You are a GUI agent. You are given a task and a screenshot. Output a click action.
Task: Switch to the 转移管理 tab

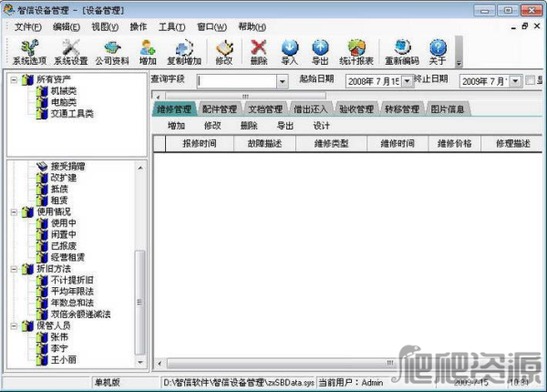(x=402, y=109)
